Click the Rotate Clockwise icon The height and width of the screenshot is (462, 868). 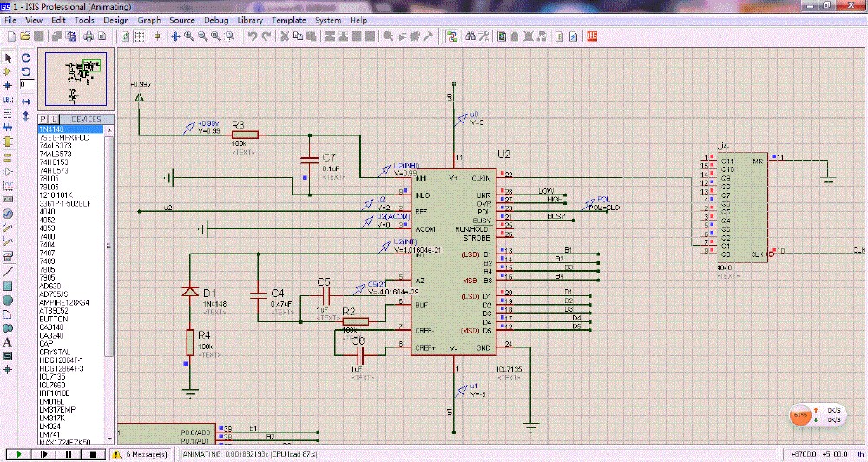pyautogui.click(x=26, y=57)
